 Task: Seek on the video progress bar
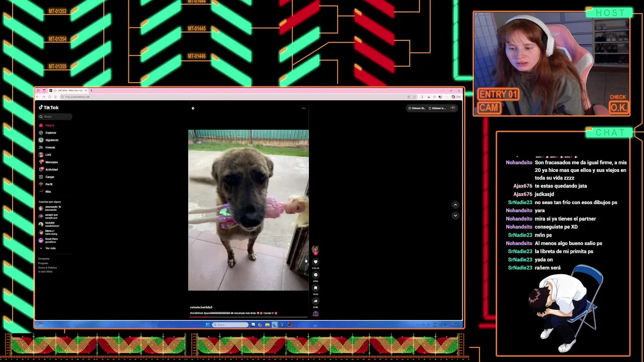tap(249, 317)
